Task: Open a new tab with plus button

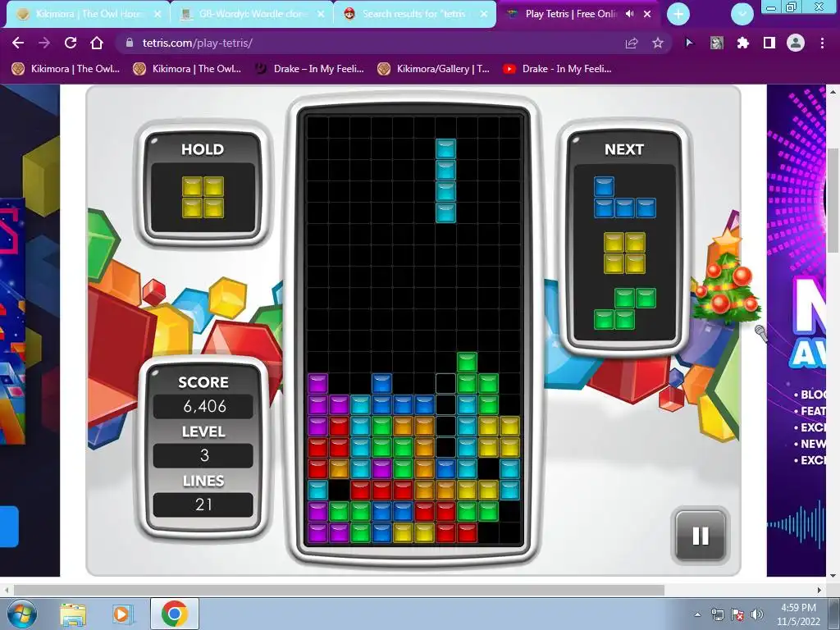Action: click(x=678, y=14)
